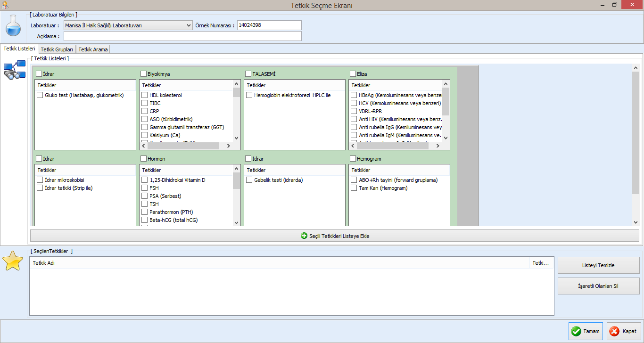Tick the CRP checkbox
This screenshot has width=644, height=343.
145,111
